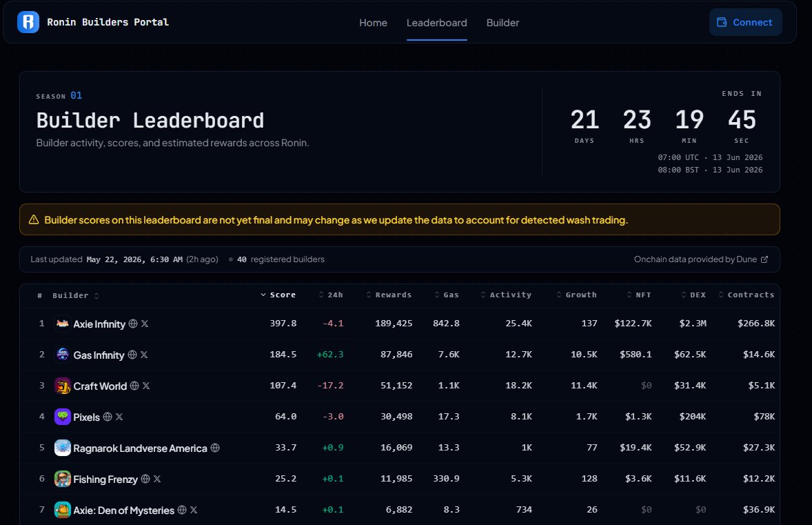Click Ragnarok NFT value $19.4K

point(636,448)
